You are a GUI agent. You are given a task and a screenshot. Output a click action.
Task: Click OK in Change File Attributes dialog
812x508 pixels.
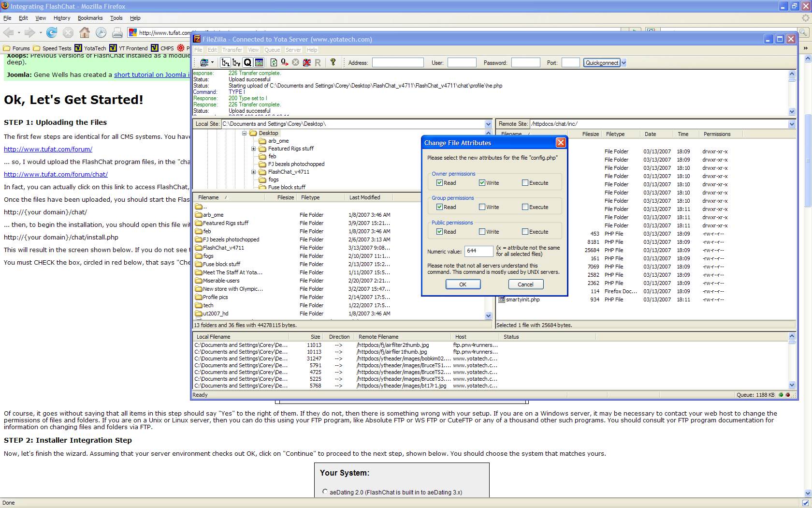tap(463, 284)
